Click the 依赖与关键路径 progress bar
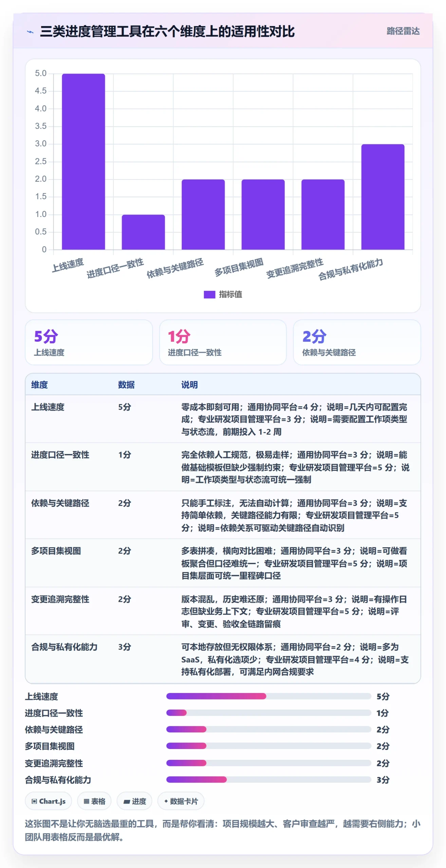Image resolution: width=446 pixels, height=868 pixels. [268, 729]
